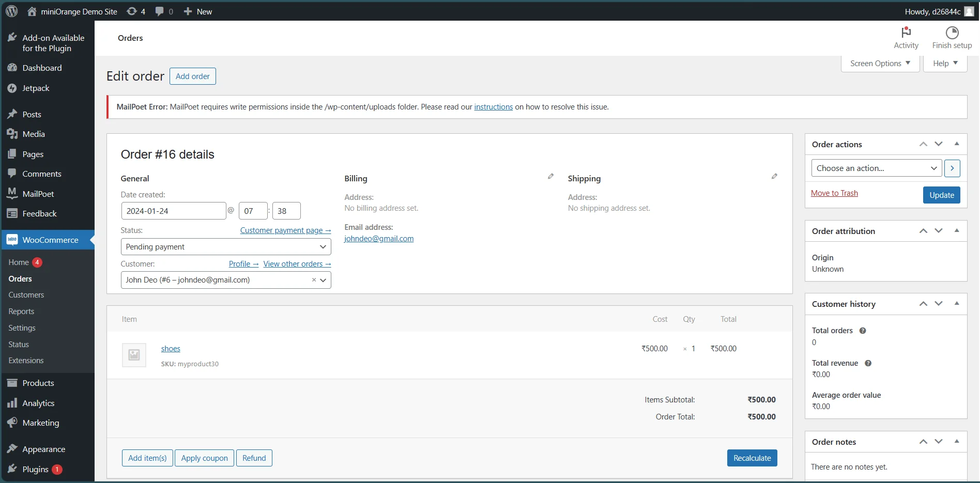Viewport: 980px width, 483px height.
Task: Open the New menu in the admin bar
Action: coord(196,11)
